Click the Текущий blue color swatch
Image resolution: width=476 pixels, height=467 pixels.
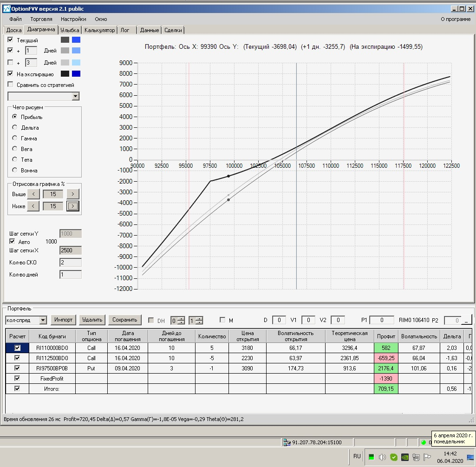point(76,40)
